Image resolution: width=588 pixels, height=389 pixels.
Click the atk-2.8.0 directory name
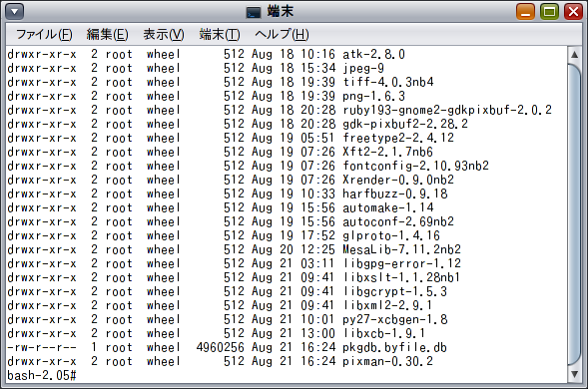[x=373, y=54]
